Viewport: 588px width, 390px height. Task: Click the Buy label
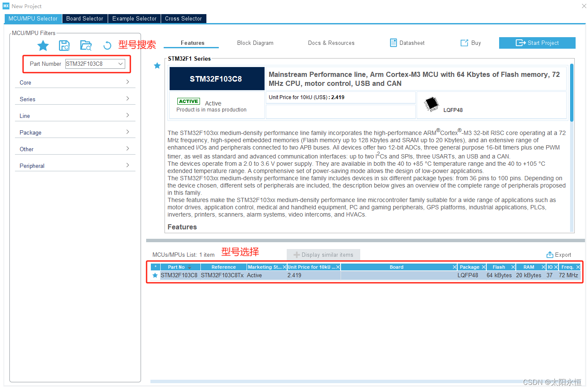coord(476,43)
